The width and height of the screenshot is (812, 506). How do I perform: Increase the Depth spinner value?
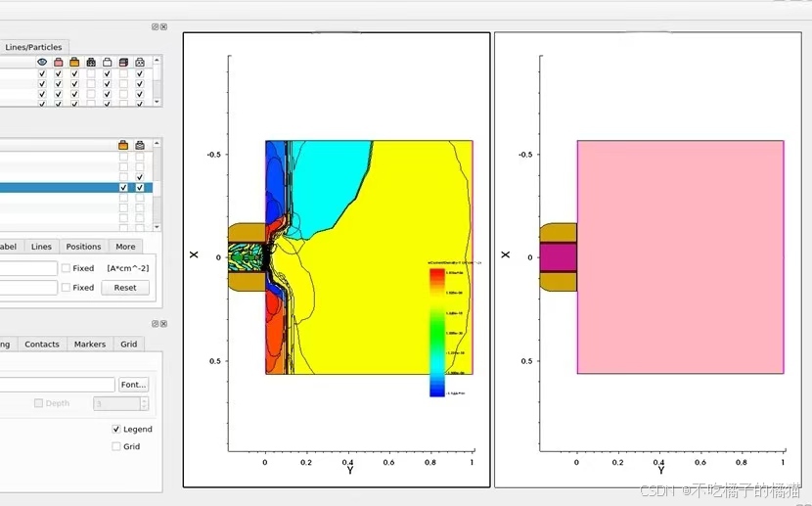(x=144, y=400)
